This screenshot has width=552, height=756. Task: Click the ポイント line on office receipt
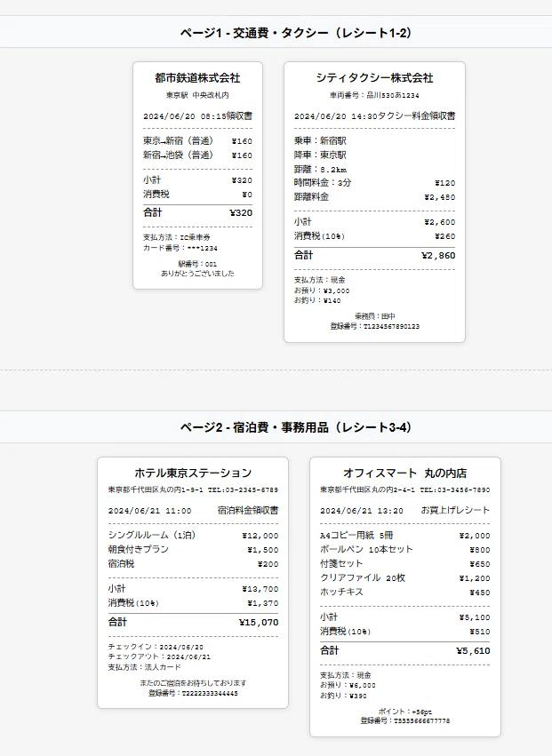click(404, 712)
